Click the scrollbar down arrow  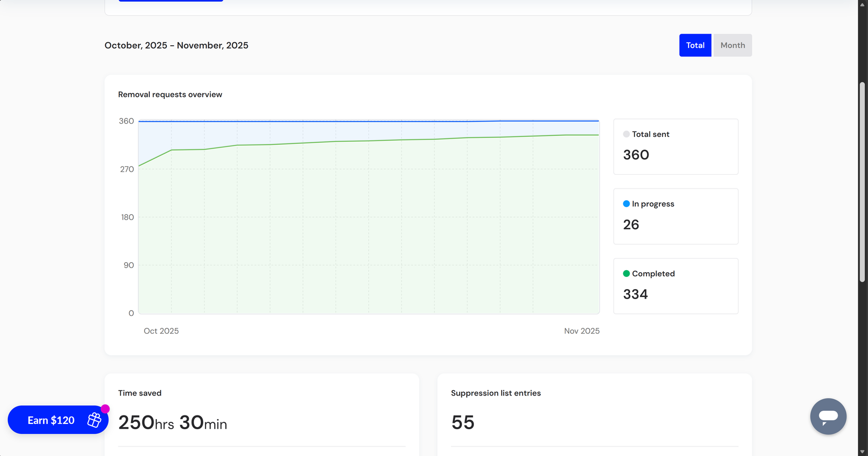click(862, 452)
